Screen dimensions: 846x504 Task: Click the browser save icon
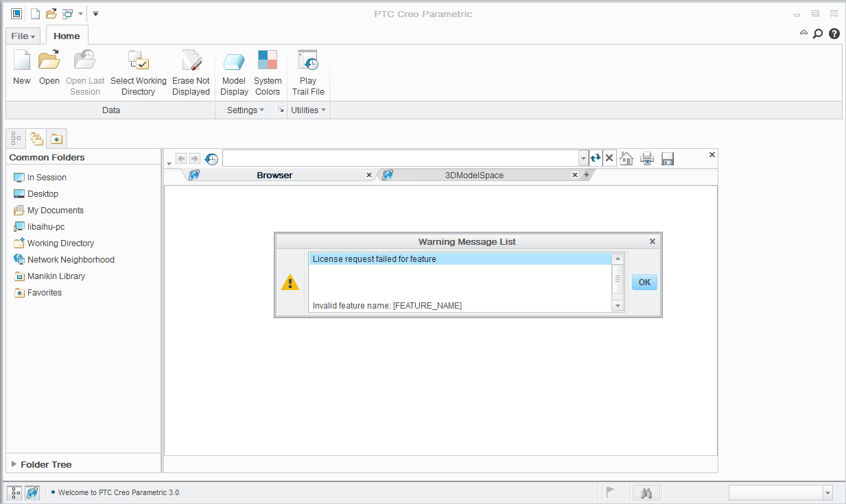668,158
